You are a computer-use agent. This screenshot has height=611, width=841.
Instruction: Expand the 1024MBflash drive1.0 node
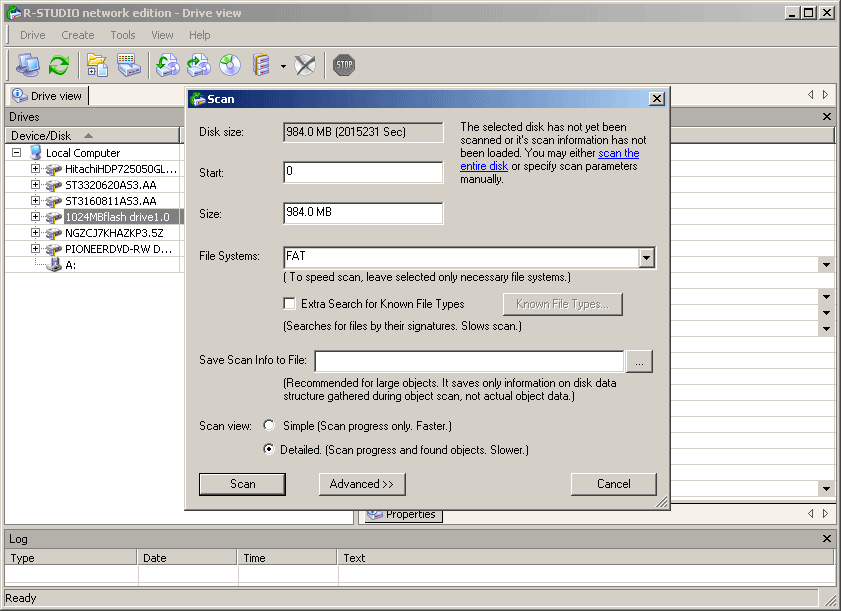coord(35,217)
